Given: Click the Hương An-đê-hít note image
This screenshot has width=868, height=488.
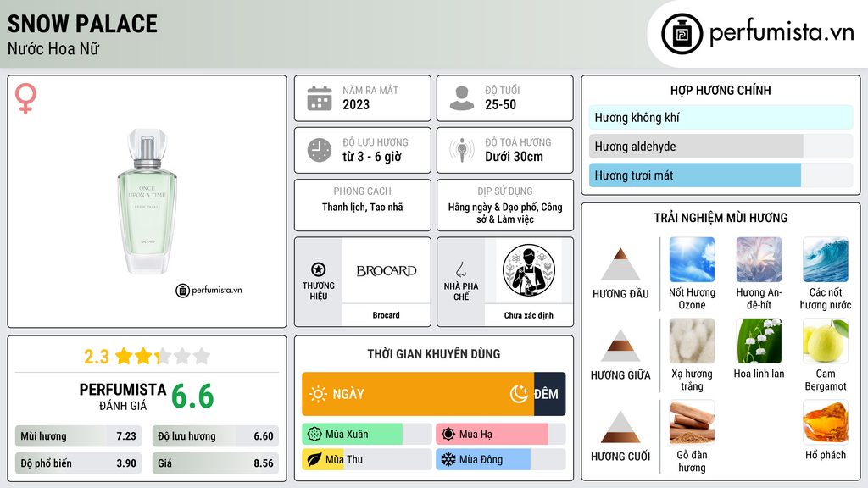Looking at the screenshot, I should click(759, 259).
